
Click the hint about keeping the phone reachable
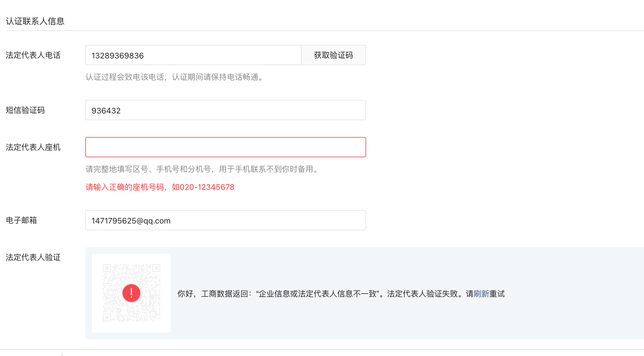tap(175, 77)
